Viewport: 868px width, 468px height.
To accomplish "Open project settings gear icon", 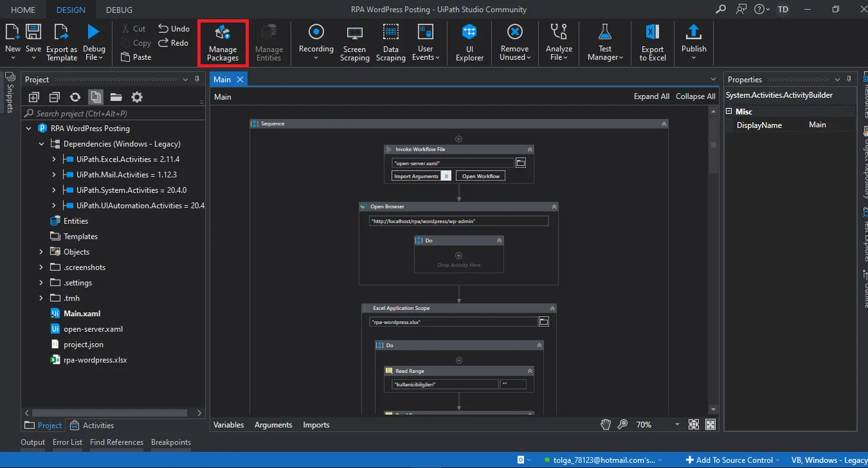I will click(x=137, y=97).
